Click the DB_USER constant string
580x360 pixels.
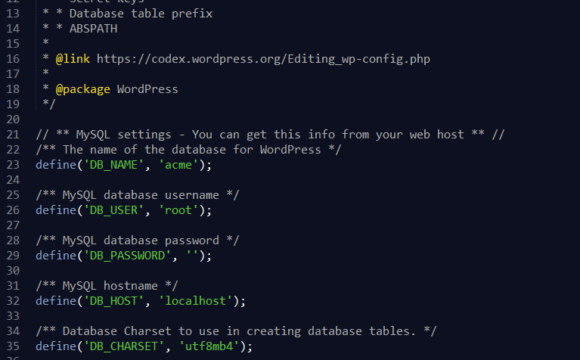[x=114, y=210]
